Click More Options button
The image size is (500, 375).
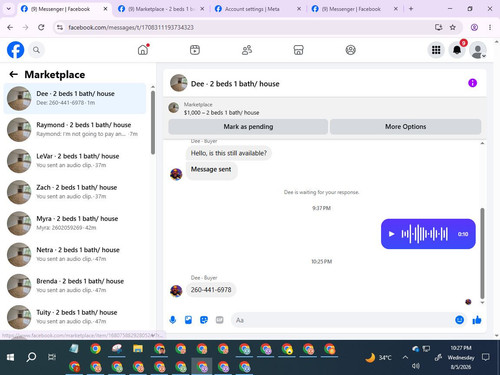point(405,127)
